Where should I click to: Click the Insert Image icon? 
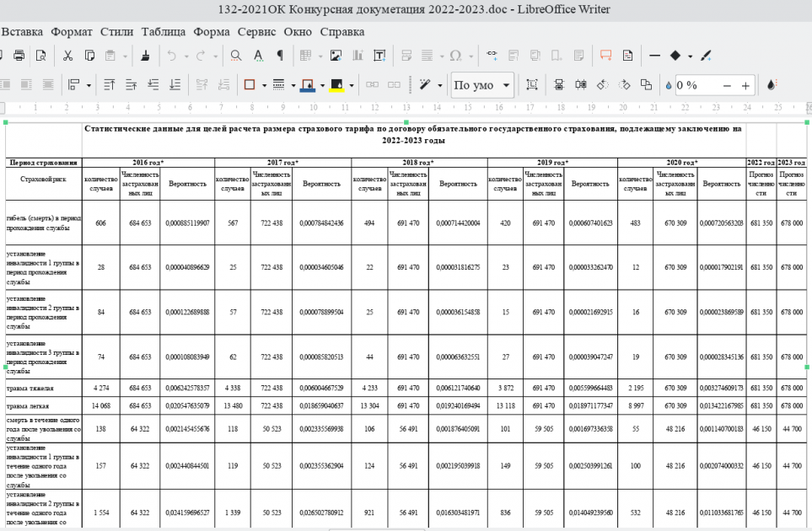pyautogui.click(x=336, y=56)
